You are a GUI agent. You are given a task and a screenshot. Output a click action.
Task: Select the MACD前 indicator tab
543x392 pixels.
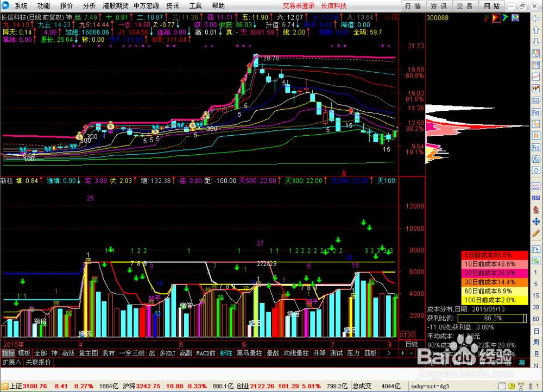tap(206, 353)
